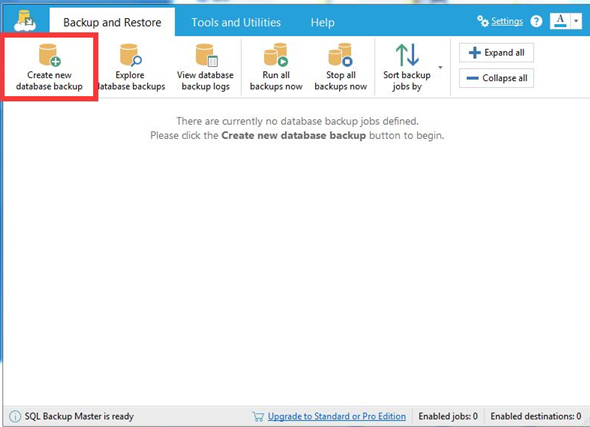Open the Help tab

coord(322,23)
